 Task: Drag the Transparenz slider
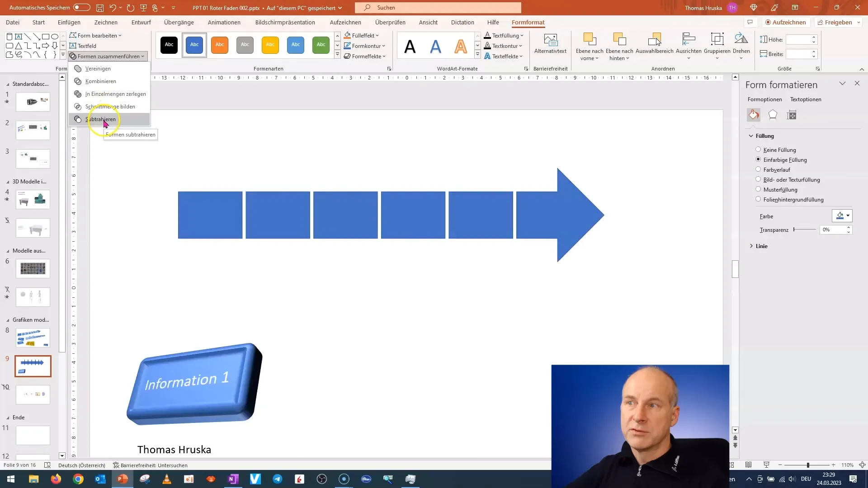795,230
